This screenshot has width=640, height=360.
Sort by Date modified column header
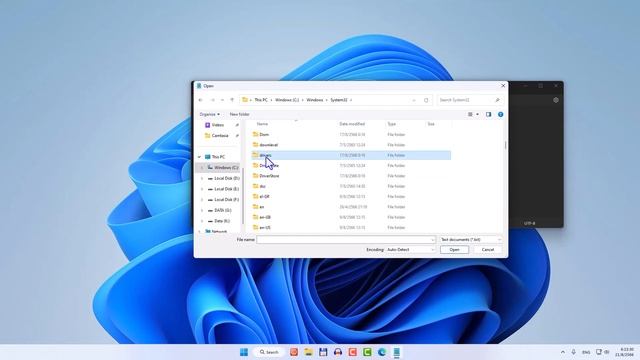(352, 124)
